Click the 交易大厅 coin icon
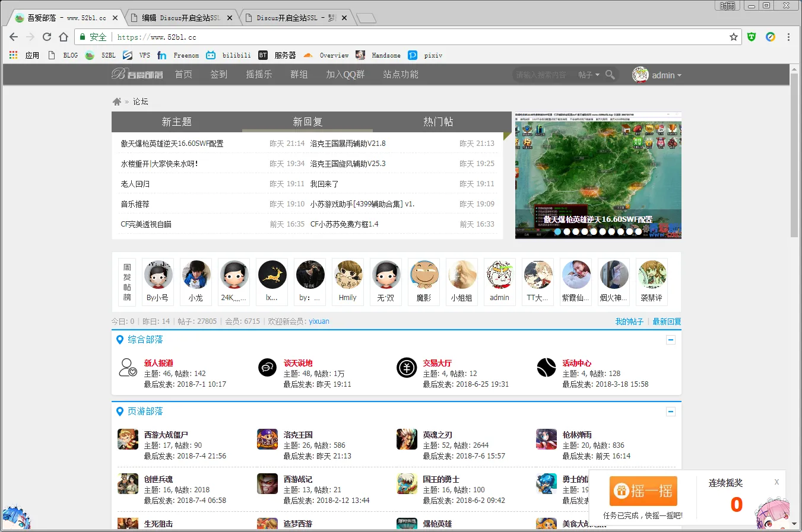The image size is (802, 532). click(407, 368)
